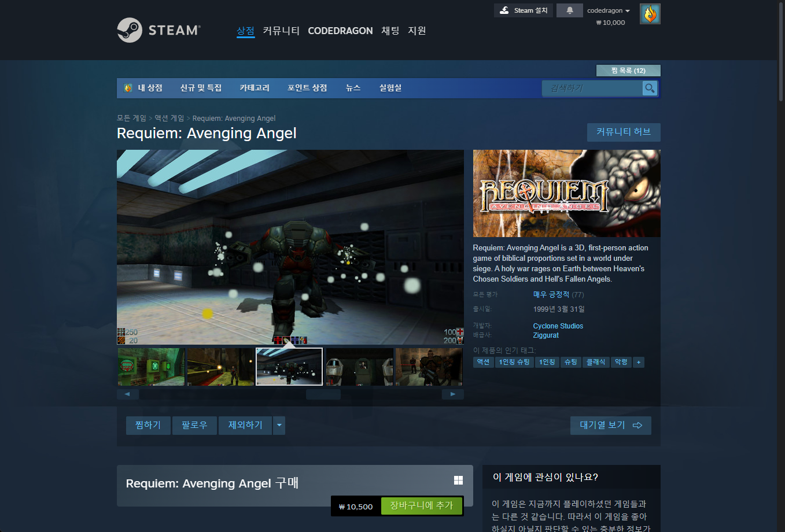Viewport: 785px width, 532px height.
Task: Click the Install Steam button
Action: pyautogui.click(x=523, y=10)
